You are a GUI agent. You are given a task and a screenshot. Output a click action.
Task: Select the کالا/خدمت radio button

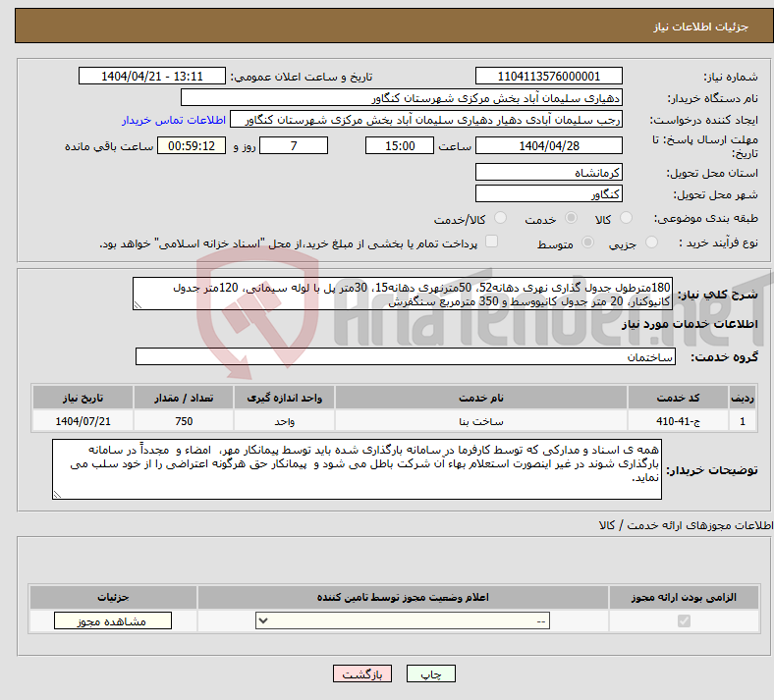coord(501,218)
